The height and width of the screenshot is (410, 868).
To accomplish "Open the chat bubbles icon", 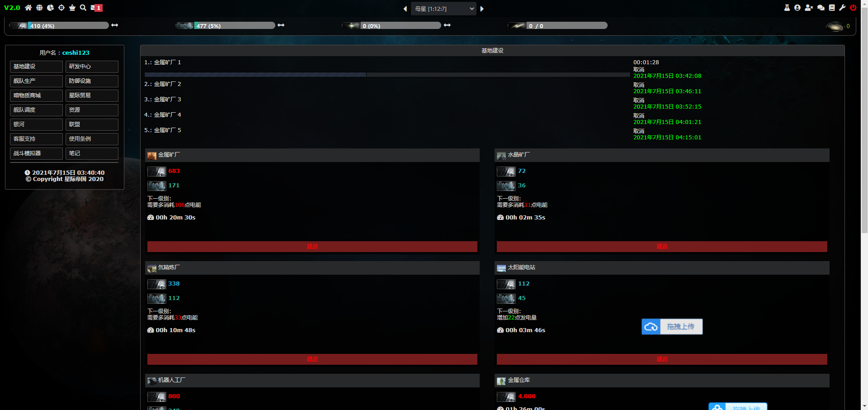I will click(821, 8).
